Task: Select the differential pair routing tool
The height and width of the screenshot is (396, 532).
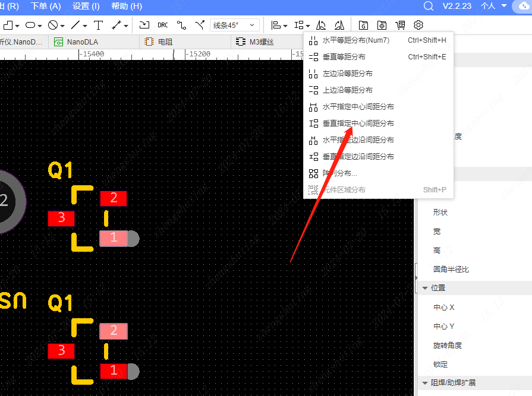Action: coord(200,25)
